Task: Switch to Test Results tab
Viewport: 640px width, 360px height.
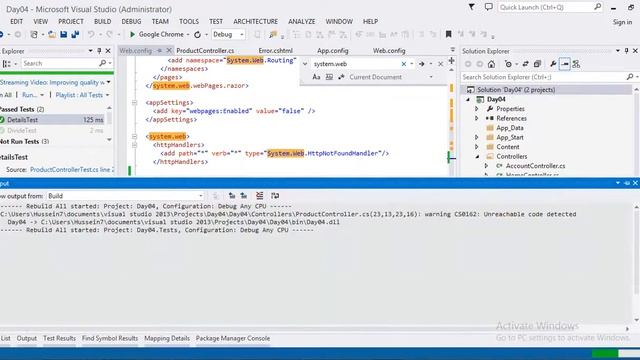Action: [x=59, y=338]
